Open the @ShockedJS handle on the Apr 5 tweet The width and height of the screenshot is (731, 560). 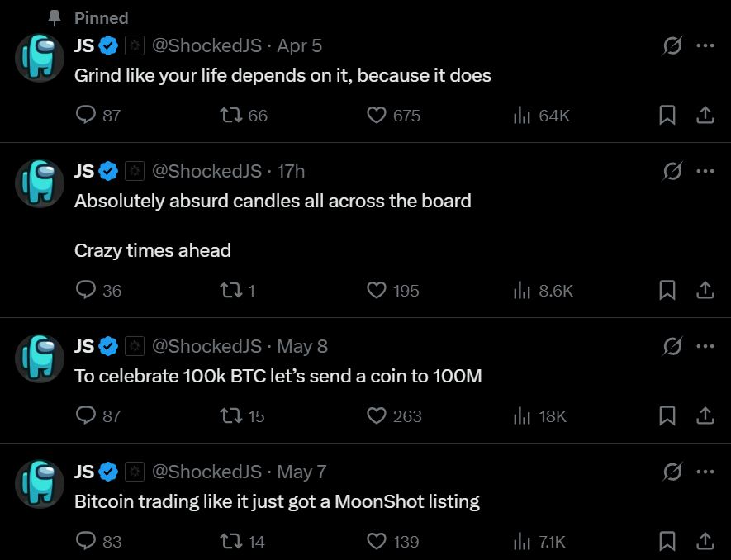[207, 45]
